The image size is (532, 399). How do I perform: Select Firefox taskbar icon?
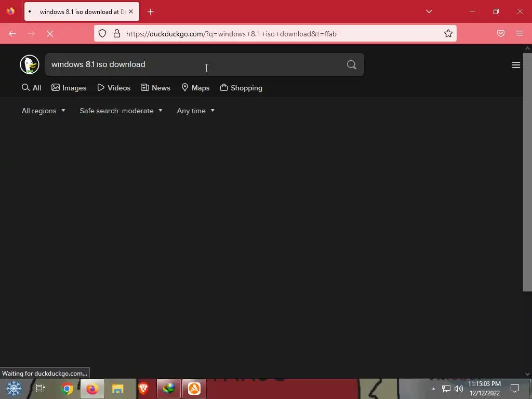tap(92, 389)
